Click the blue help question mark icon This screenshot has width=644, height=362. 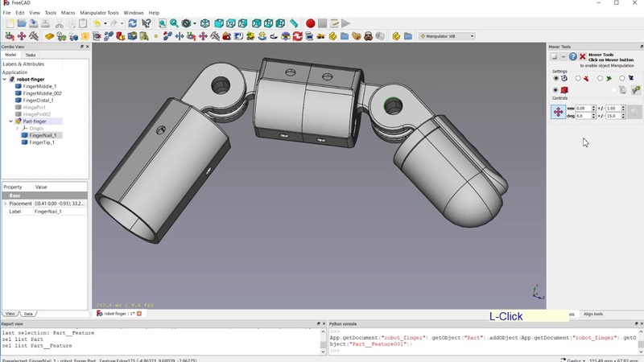[x=573, y=56]
